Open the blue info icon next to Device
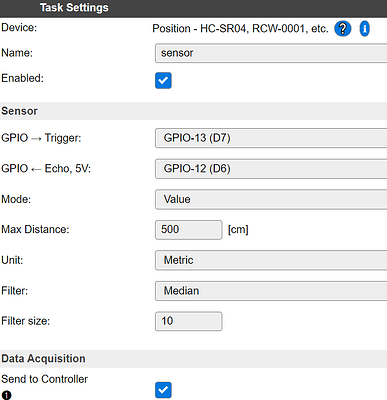This screenshot has height=400, width=387. pos(365,28)
